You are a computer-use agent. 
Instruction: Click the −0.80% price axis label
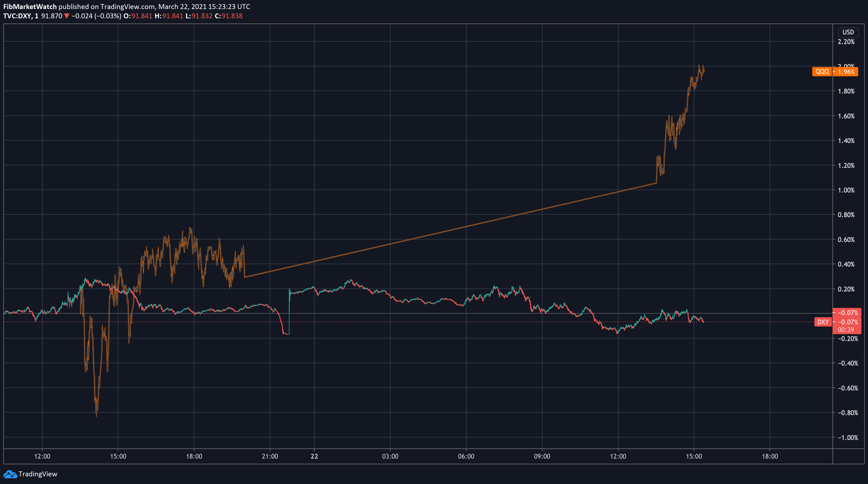848,413
